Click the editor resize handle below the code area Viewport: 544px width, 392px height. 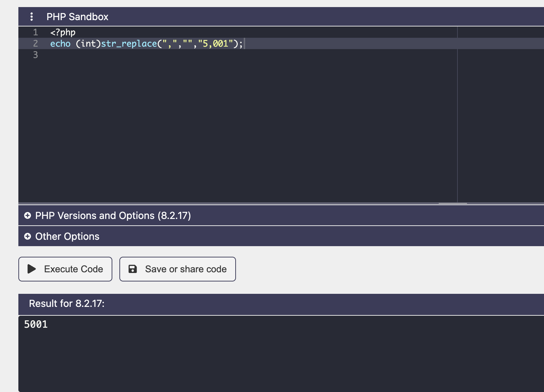point(453,203)
